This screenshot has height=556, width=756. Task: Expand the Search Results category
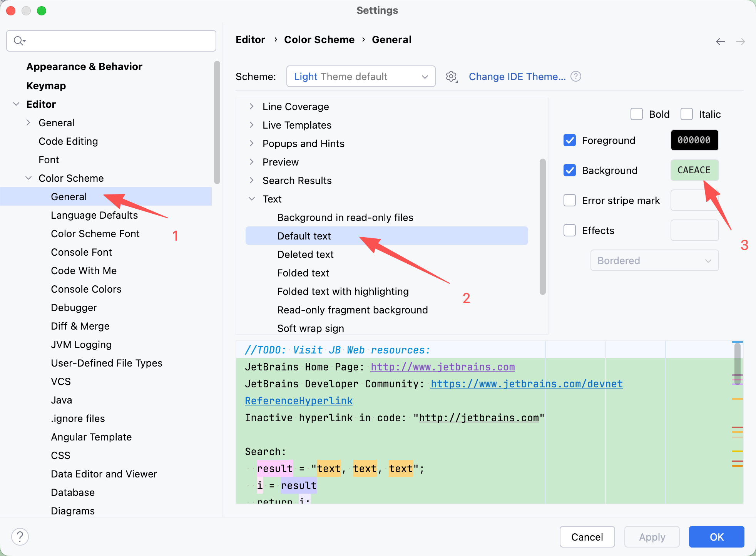point(251,180)
